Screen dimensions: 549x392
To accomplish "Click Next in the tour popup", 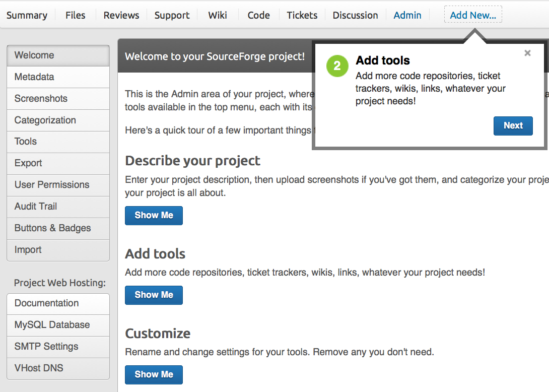I will click(513, 125).
